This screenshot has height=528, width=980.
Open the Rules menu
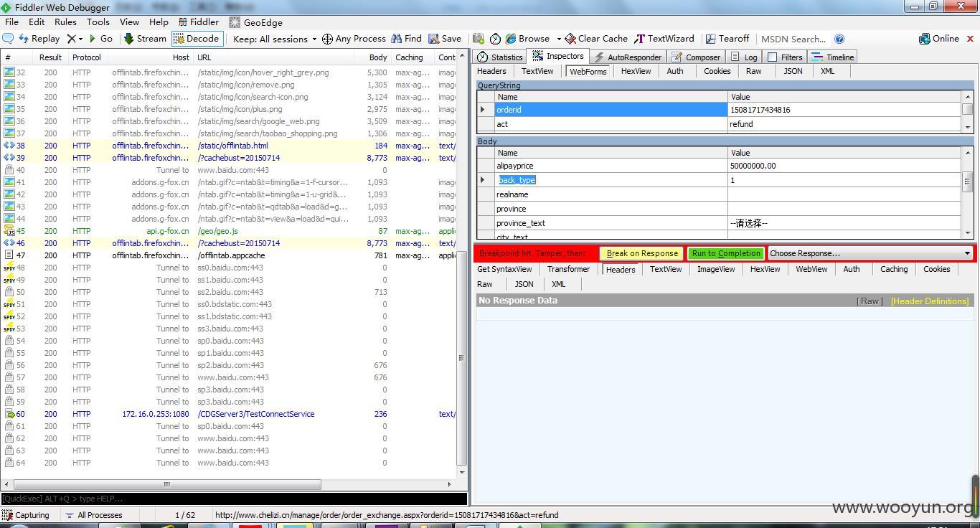coord(65,22)
